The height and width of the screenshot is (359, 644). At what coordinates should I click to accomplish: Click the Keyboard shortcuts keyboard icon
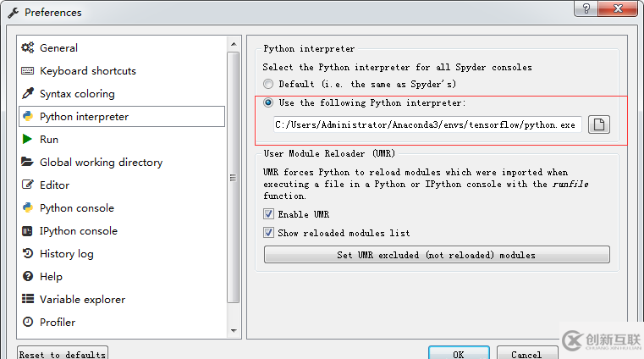click(x=28, y=70)
